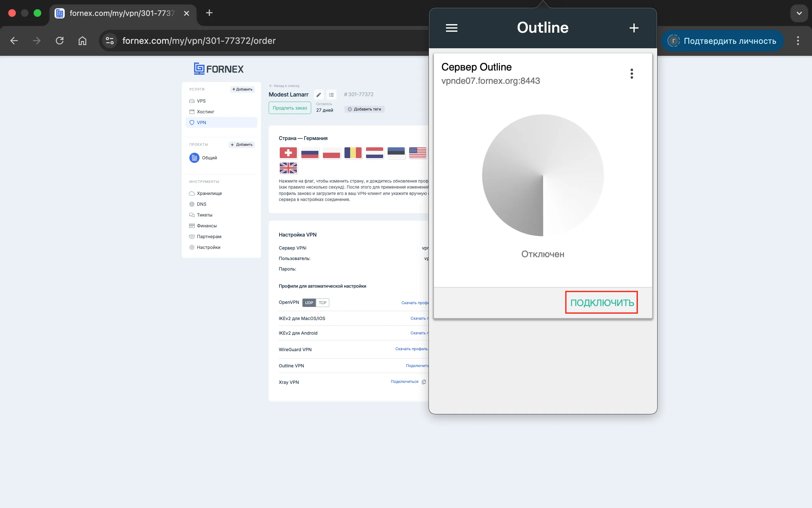Download IKEv2 для Android profile
Image resolution: width=812 pixels, height=508 pixels.
click(x=419, y=333)
